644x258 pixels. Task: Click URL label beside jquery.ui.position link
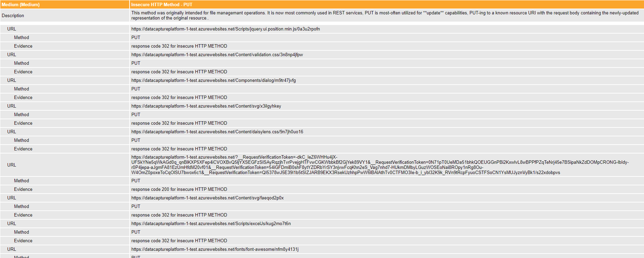point(12,29)
